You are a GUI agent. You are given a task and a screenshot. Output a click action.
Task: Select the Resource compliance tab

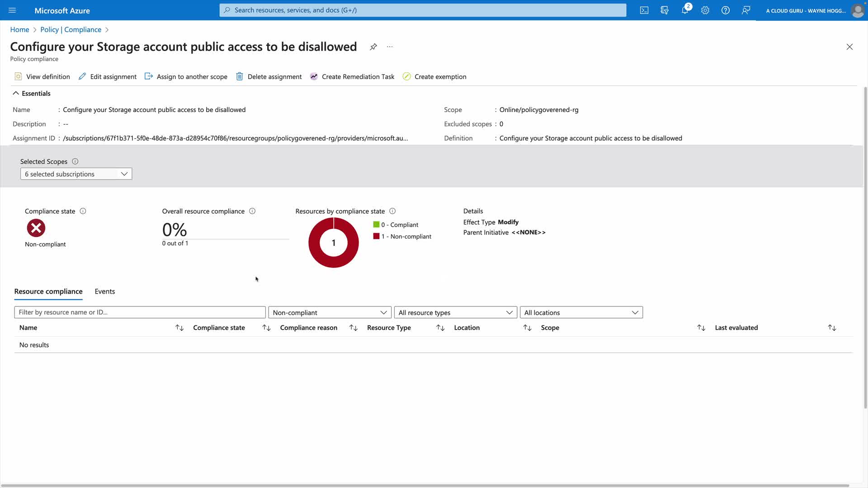(48, 291)
